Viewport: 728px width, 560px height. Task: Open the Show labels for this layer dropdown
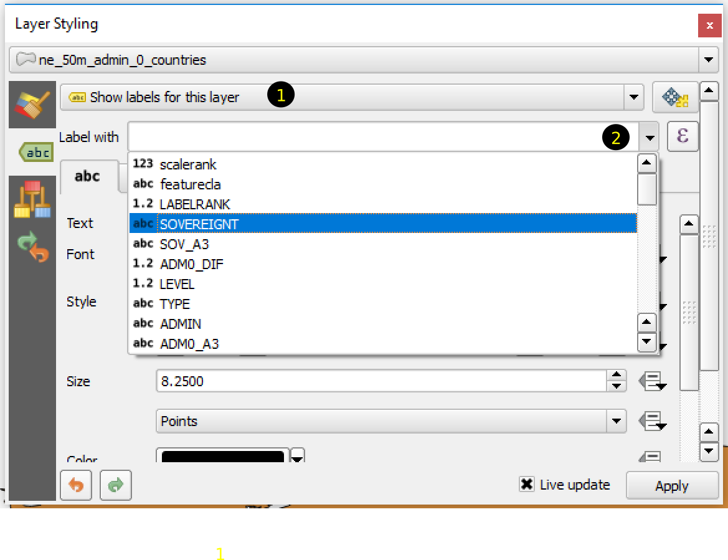pos(633,97)
